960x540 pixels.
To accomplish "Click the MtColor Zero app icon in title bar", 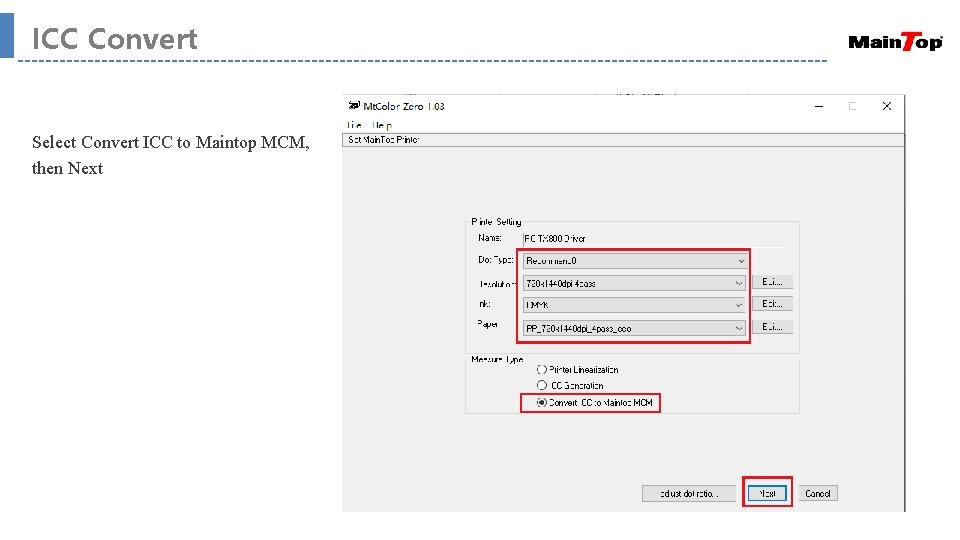I will [354, 106].
